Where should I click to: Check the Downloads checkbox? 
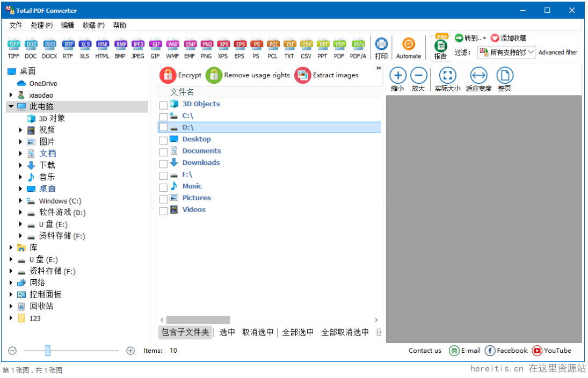[x=163, y=164]
